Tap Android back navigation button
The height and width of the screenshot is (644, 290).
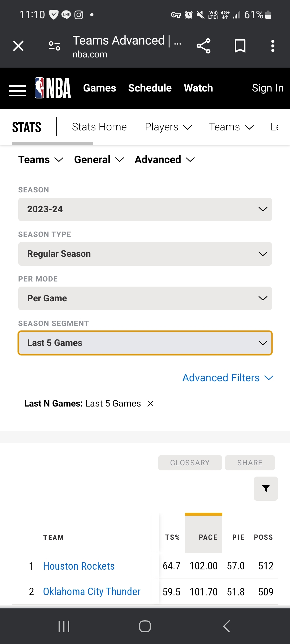226,626
